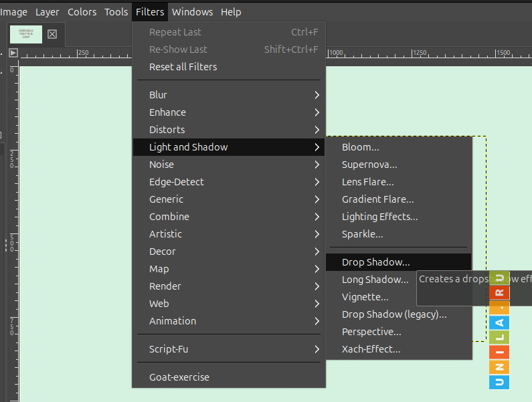Apply the Lens Flare filter
532x402 pixels.
tap(367, 182)
